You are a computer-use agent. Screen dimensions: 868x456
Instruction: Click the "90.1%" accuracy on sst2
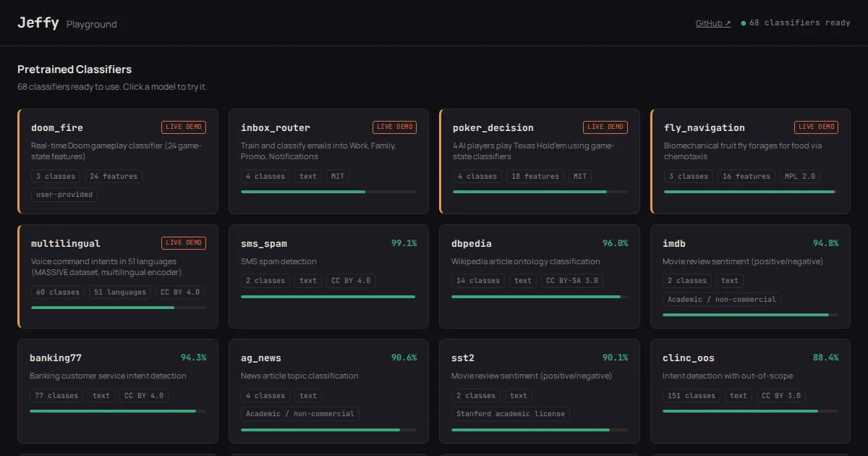coord(616,358)
